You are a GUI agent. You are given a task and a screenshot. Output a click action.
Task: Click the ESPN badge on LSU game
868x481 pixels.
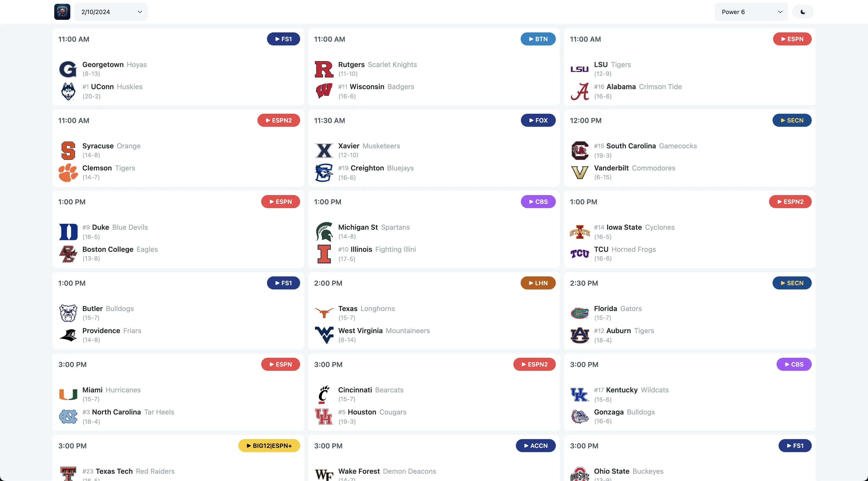tap(792, 39)
